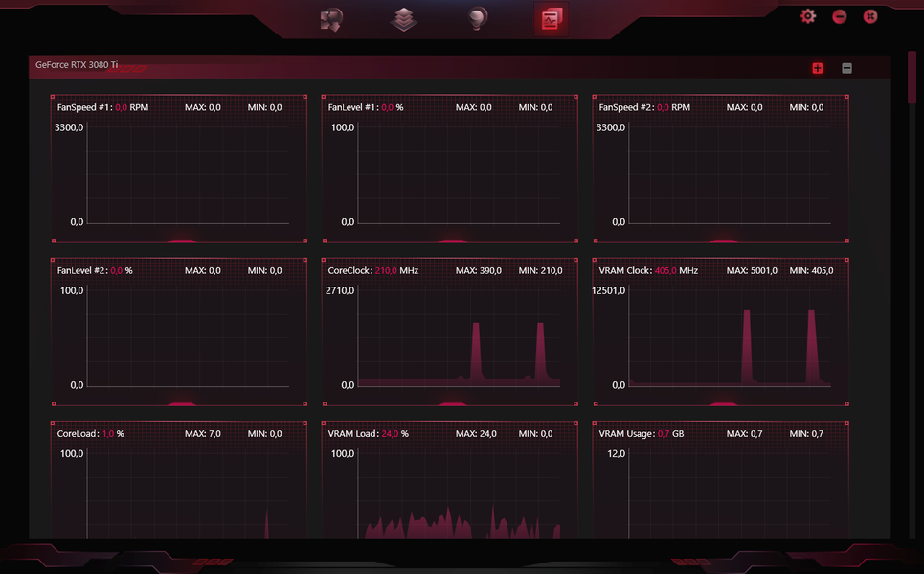The height and width of the screenshot is (574, 924).
Task: Expand GeForce RTX 3080 Ti panel with plus
Action: tap(818, 68)
